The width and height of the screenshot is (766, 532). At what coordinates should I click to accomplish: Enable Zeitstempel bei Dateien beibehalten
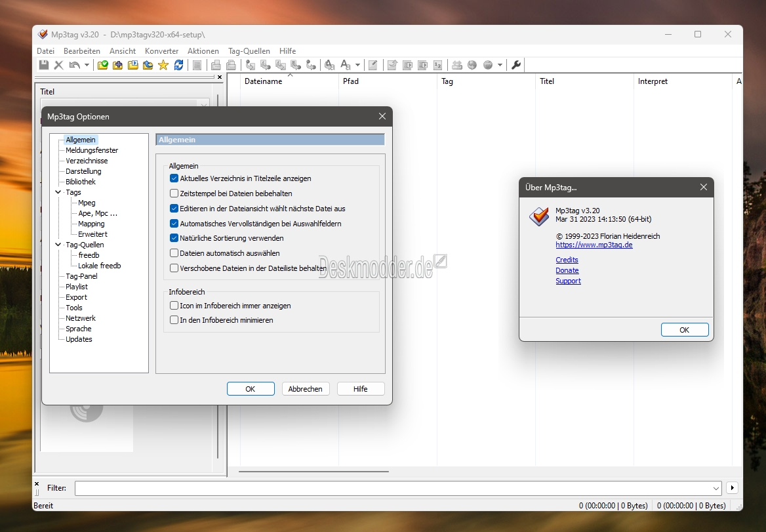(174, 194)
